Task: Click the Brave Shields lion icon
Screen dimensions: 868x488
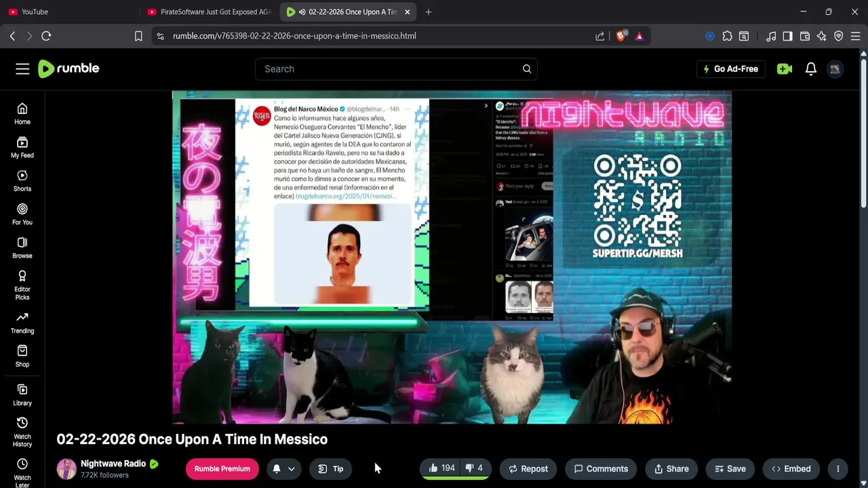Action: (x=620, y=36)
